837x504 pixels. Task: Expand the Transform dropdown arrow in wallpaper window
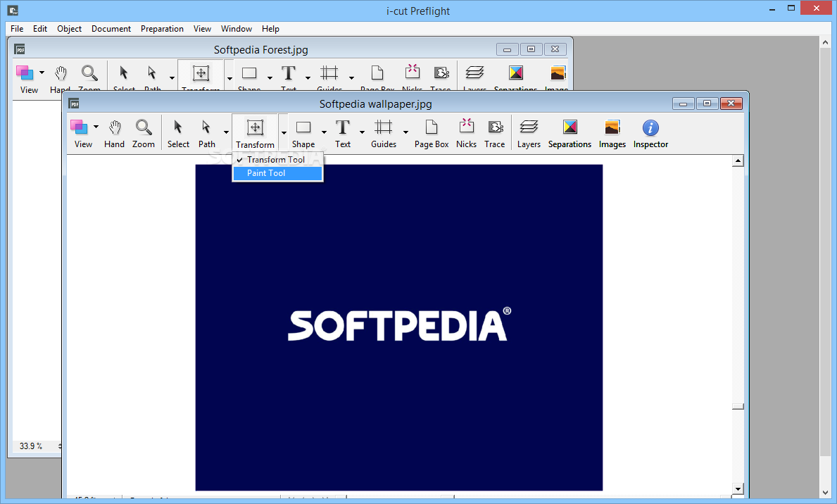click(284, 132)
